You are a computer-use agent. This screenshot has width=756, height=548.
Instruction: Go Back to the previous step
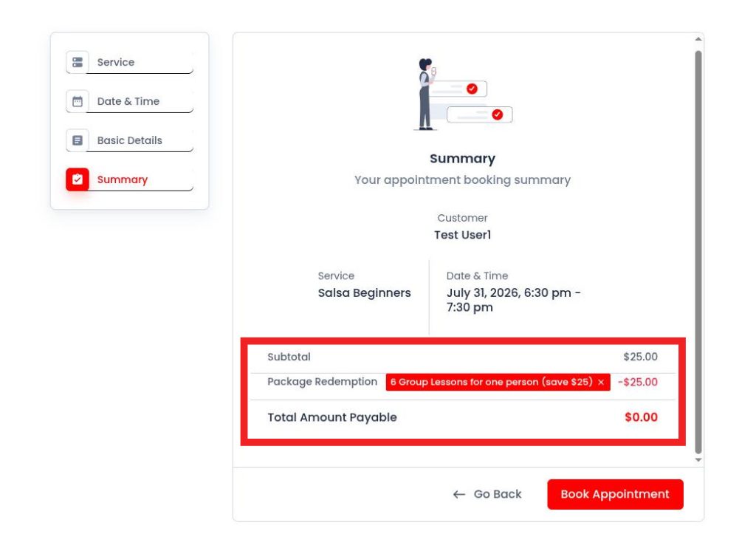coord(487,494)
